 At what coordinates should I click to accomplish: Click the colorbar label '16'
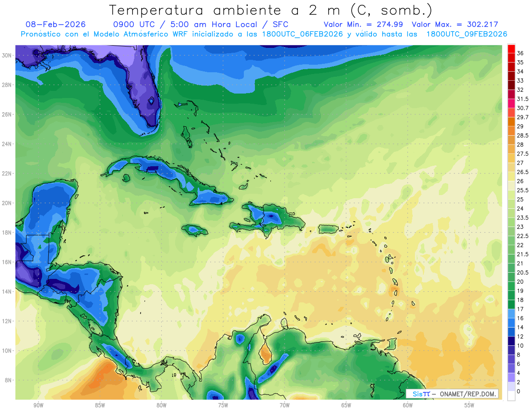coord(520,318)
